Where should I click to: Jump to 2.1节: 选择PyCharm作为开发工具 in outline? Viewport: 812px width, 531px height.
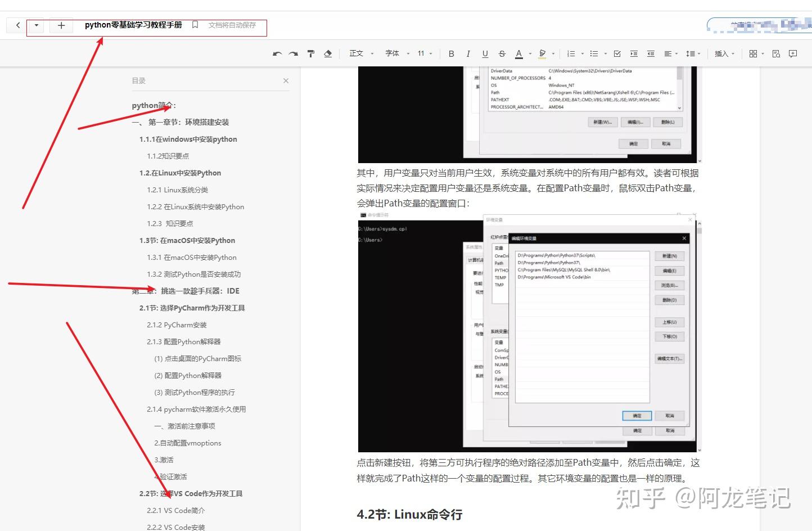pos(192,308)
